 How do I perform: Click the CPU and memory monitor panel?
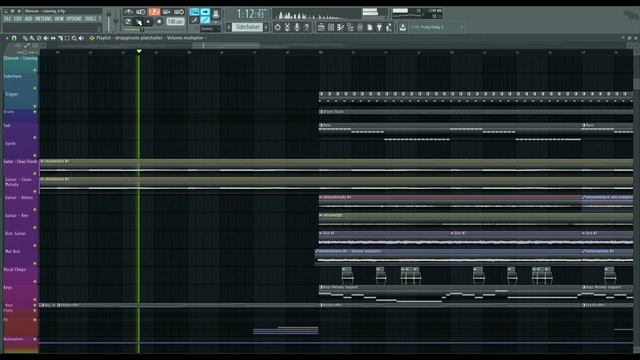[417, 13]
